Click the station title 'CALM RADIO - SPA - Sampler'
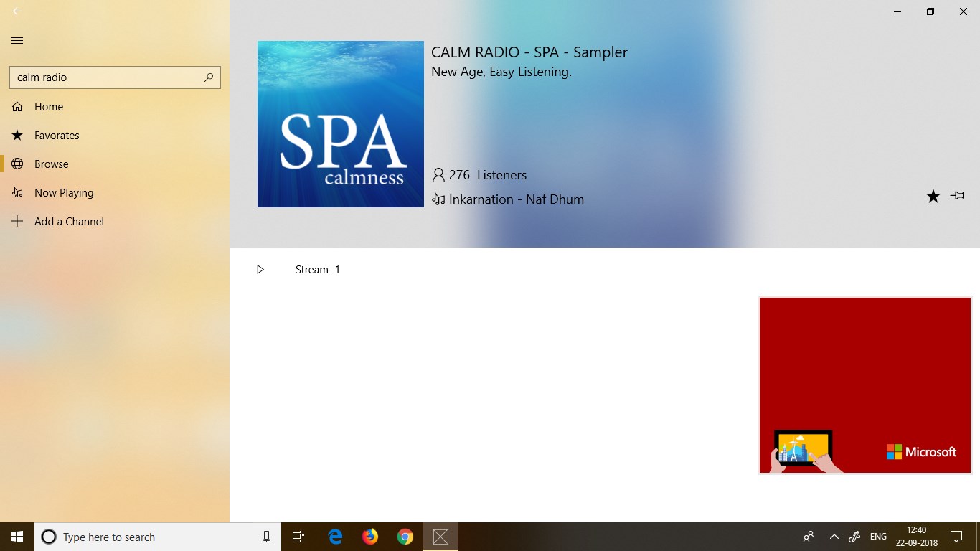This screenshot has width=980, height=551. pos(529,52)
